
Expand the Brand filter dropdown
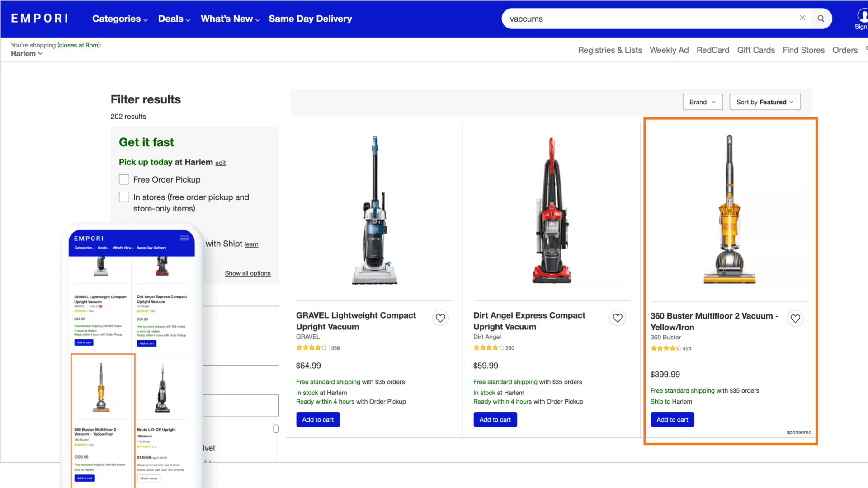(702, 102)
